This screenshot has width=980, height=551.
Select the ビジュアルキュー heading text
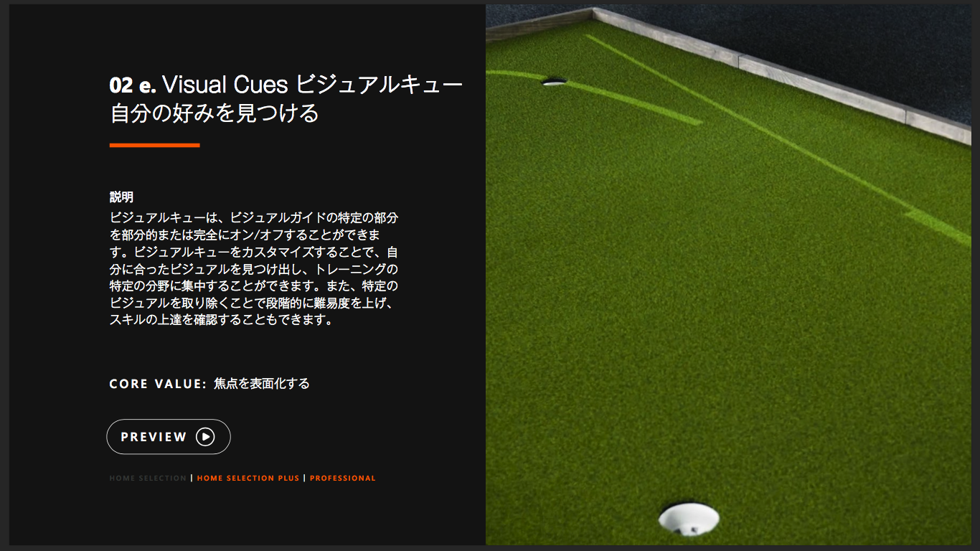379,85
